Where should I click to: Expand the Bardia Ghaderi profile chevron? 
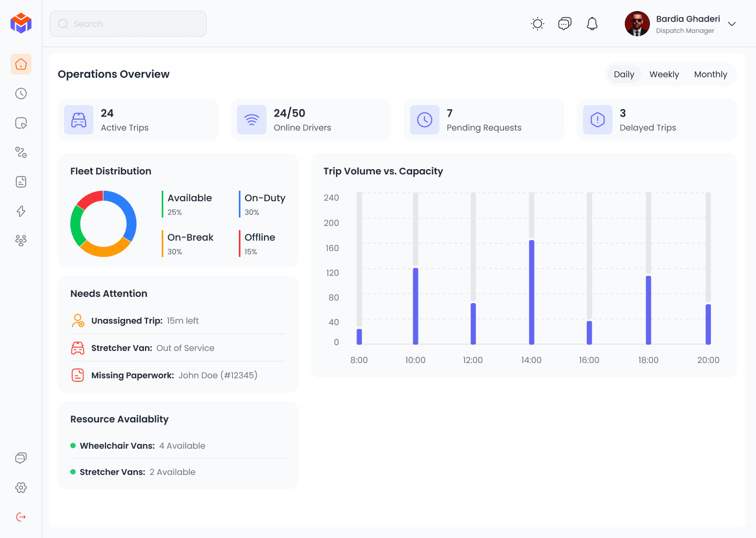pyautogui.click(x=732, y=24)
